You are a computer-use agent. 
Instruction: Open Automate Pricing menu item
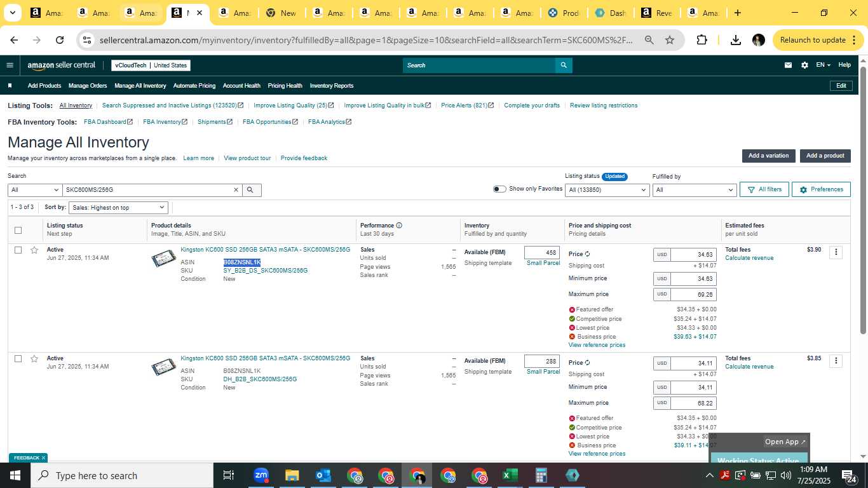[194, 86]
